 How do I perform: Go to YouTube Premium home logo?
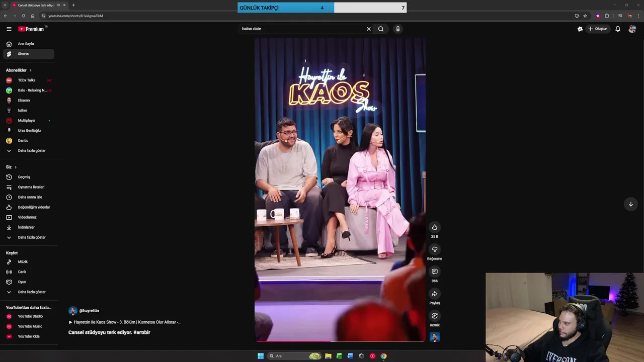(32, 29)
